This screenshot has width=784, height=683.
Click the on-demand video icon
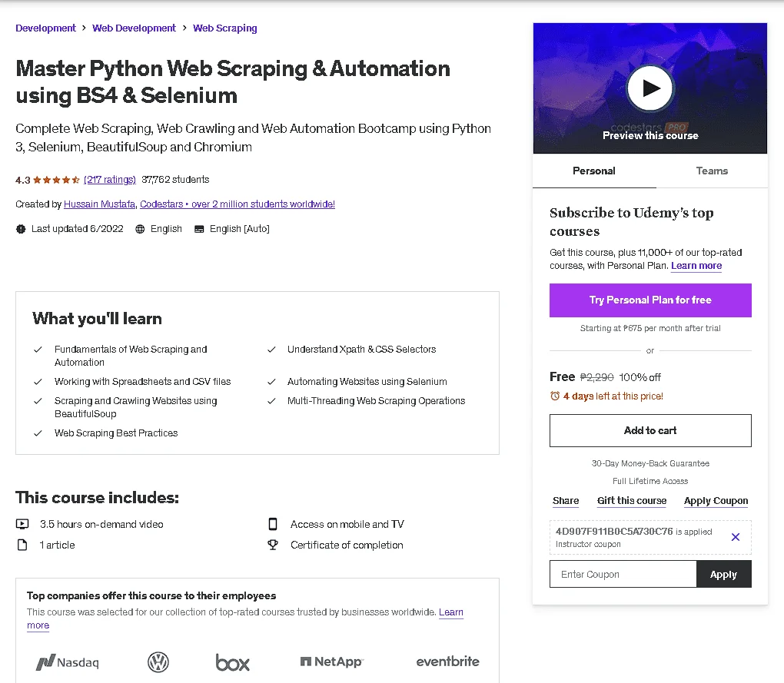22,524
